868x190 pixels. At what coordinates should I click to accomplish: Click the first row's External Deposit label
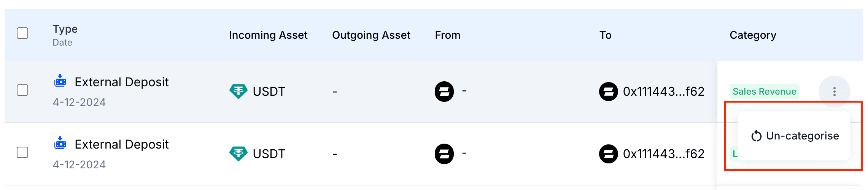coord(121,82)
